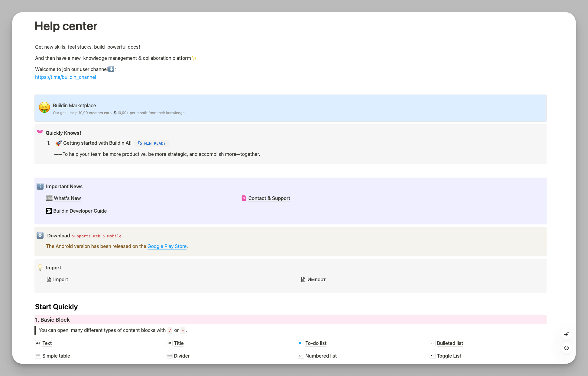588x376 pixels.
Task: Click the Numbered list block icon
Action: point(300,356)
